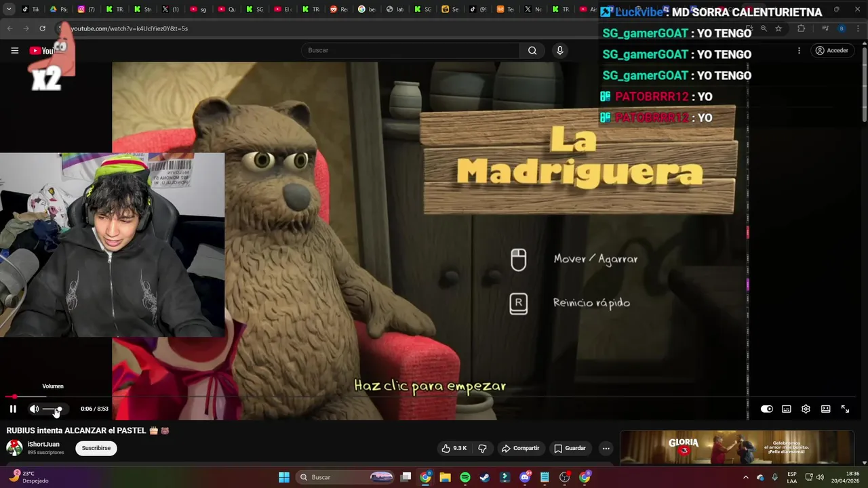
Task: Open Discord from the taskbar
Action: pos(525,477)
